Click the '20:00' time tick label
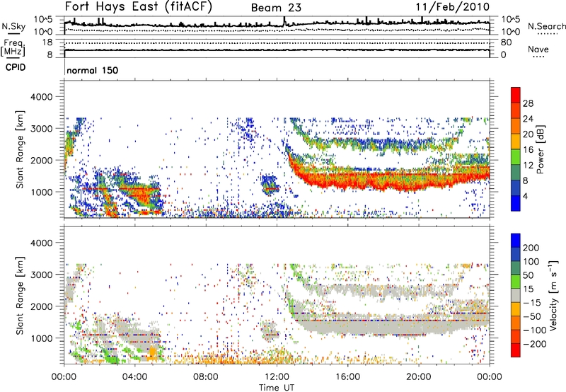 (x=419, y=377)
